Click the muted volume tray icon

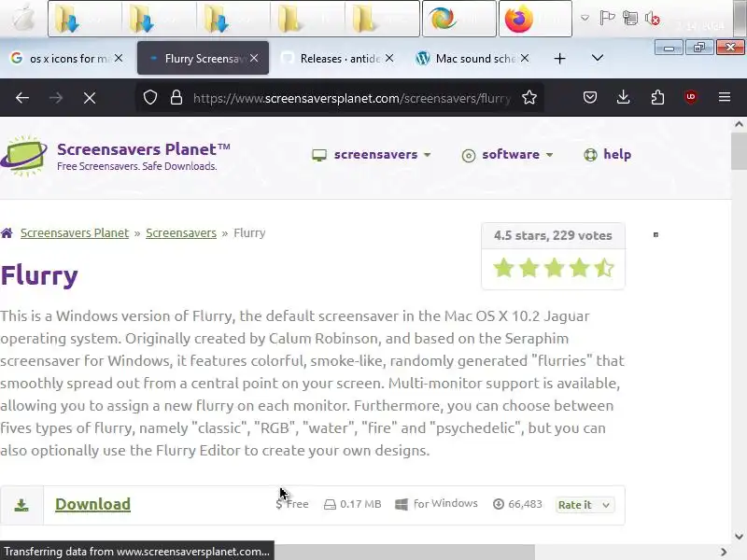point(652,18)
